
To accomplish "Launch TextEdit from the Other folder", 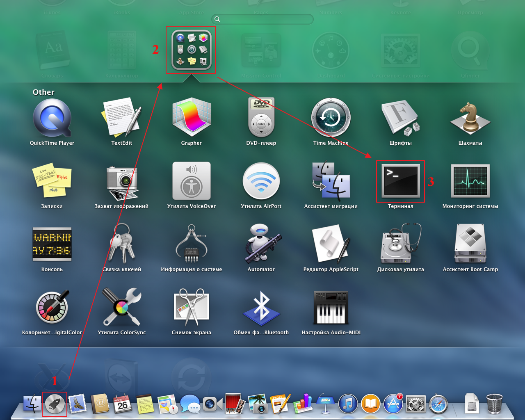I will coord(122,118).
